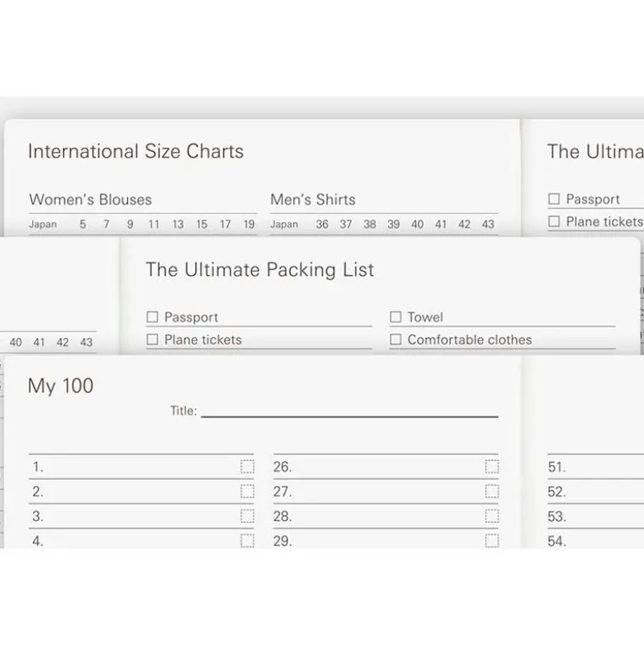644x645 pixels.
Task: Click the number "54." on right page
Action: pos(556,541)
